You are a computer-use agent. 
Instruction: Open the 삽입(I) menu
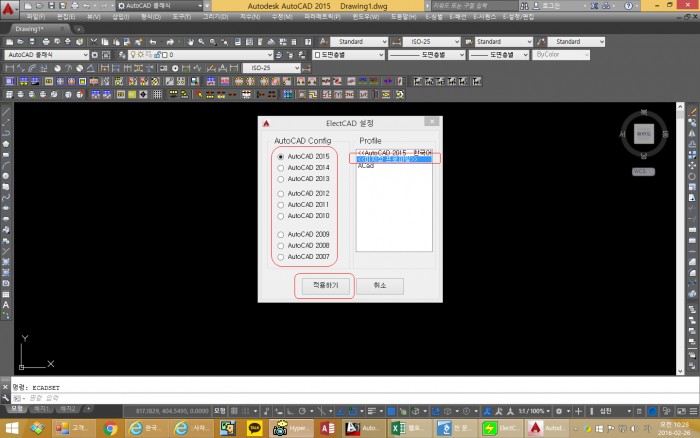(121, 17)
